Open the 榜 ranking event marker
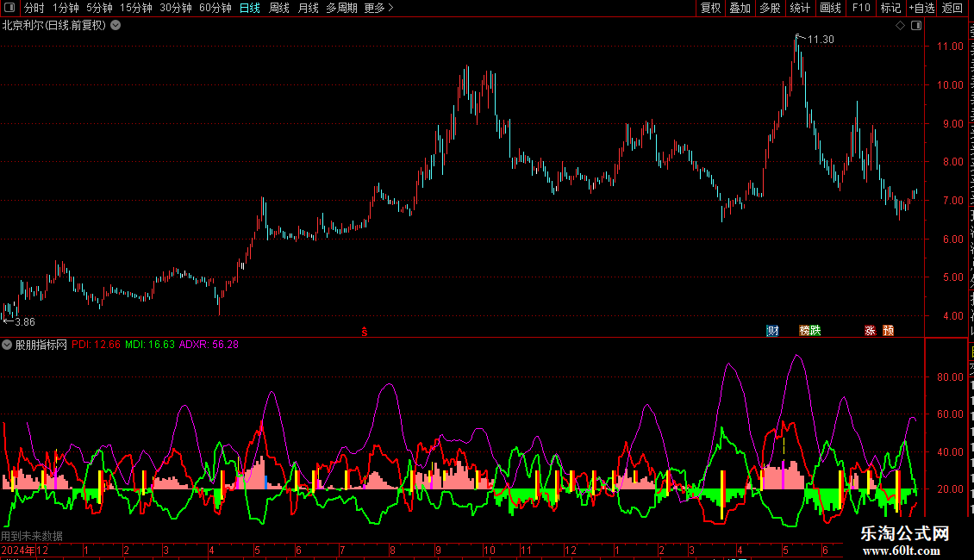The width and height of the screenshot is (974, 560). click(804, 330)
